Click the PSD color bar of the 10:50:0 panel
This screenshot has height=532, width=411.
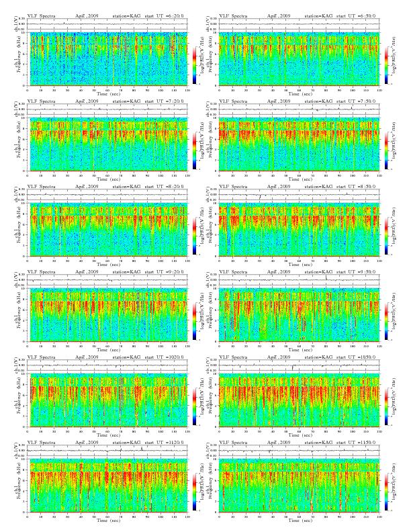point(387,407)
